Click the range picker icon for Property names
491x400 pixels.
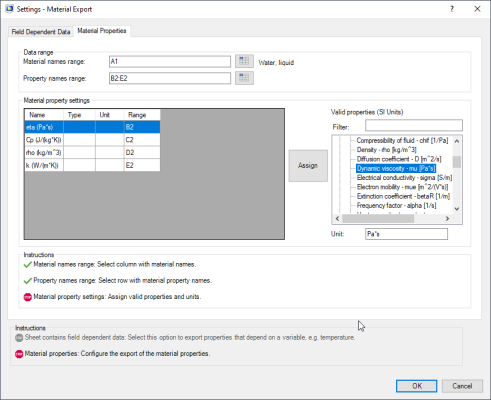pos(244,78)
